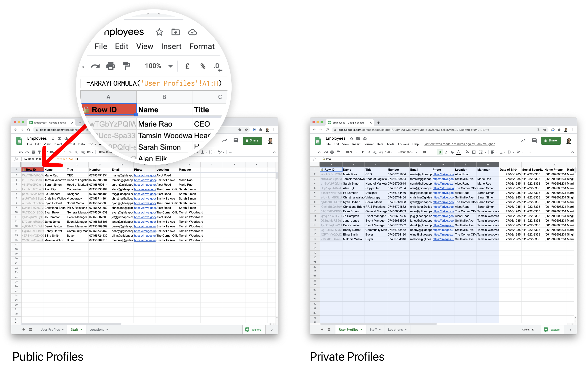The width and height of the screenshot is (588, 377).
Task: Open the Add-ons menu
Action: 403,144
